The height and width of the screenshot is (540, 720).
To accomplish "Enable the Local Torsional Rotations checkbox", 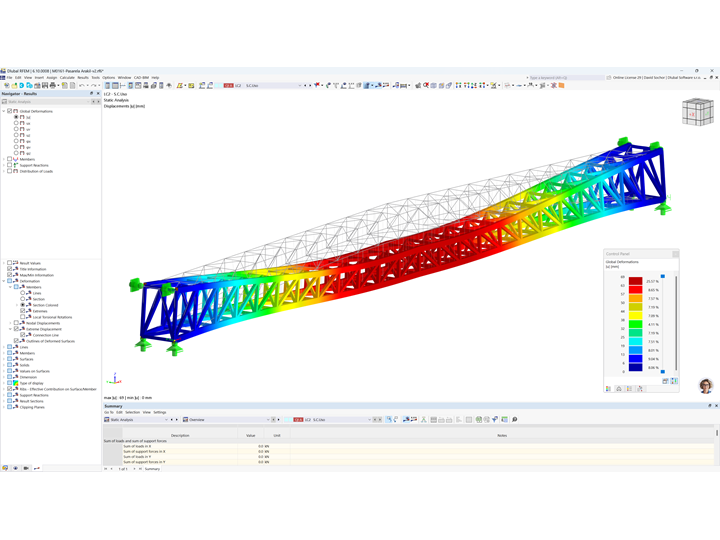I will [22, 317].
